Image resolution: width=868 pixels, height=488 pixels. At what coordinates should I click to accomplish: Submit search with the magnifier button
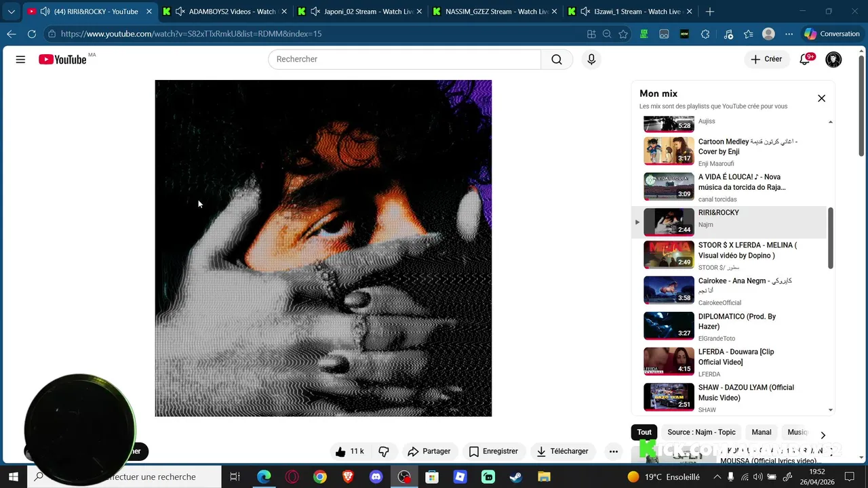[x=557, y=59]
